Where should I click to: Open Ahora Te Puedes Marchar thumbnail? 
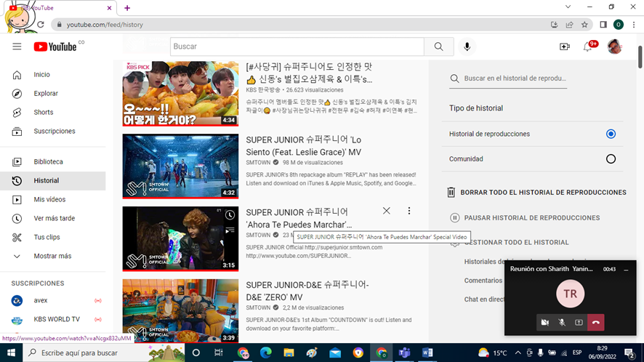point(180,238)
